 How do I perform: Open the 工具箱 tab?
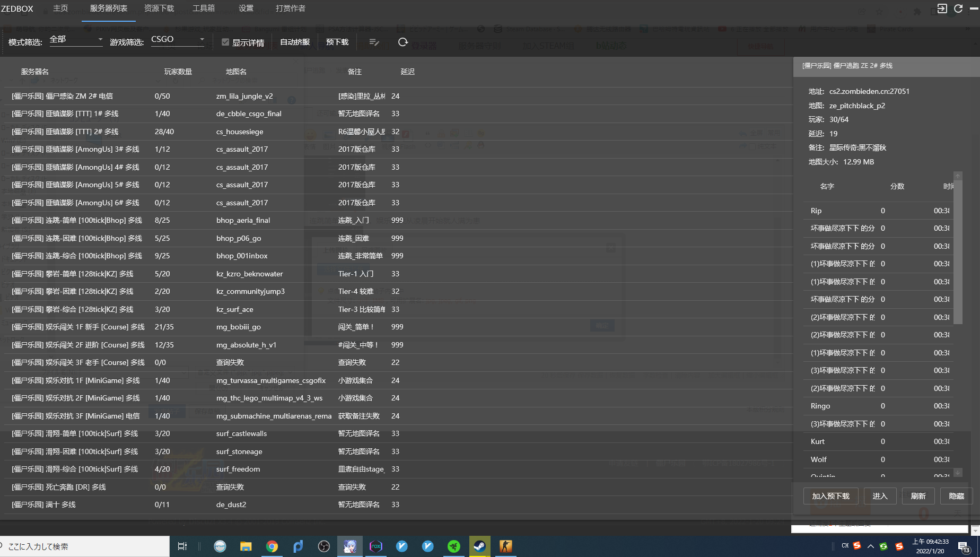tap(204, 8)
